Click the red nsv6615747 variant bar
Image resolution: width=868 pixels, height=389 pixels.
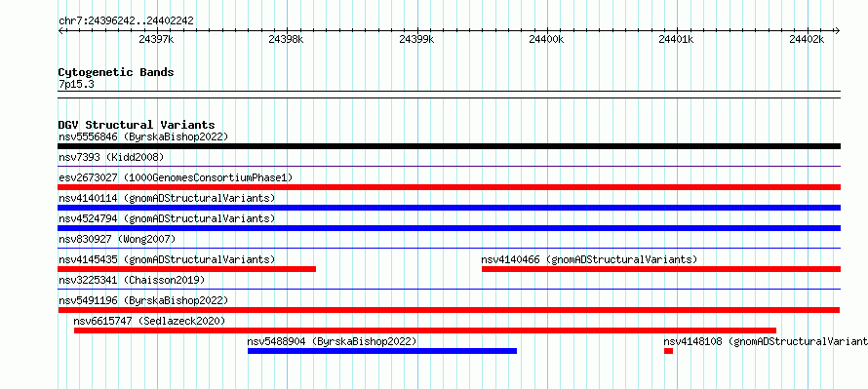(x=425, y=331)
